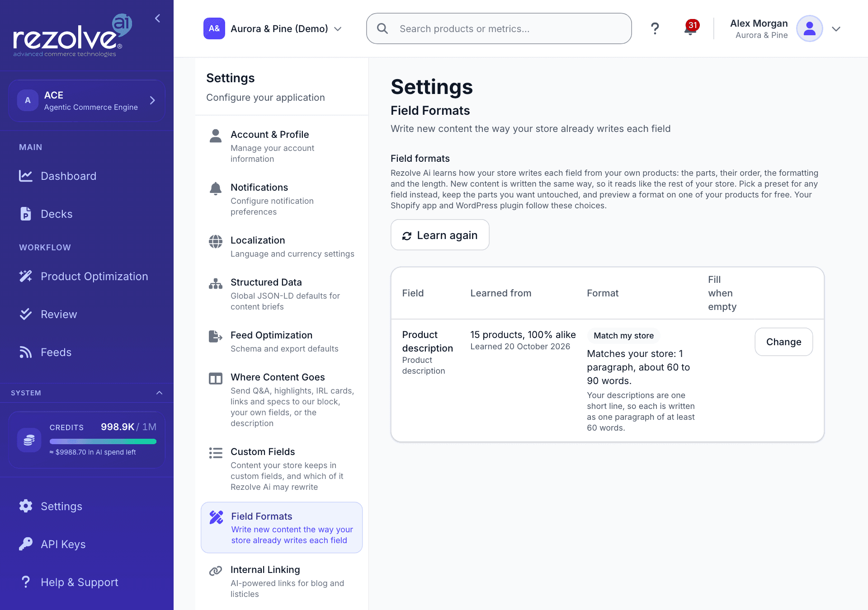The height and width of the screenshot is (610, 868).
Task: Collapse the sidebar with the chevron arrow
Action: pyautogui.click(x=157, y=19)
